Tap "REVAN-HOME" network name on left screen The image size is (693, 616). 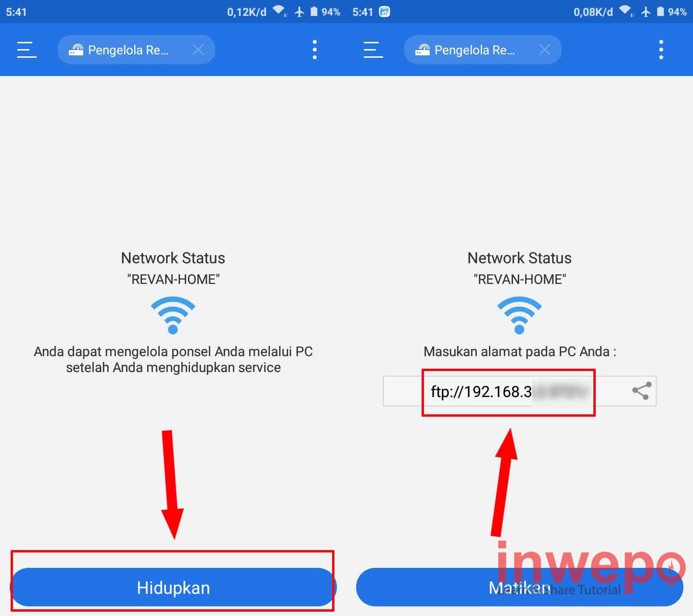point(173,279)
